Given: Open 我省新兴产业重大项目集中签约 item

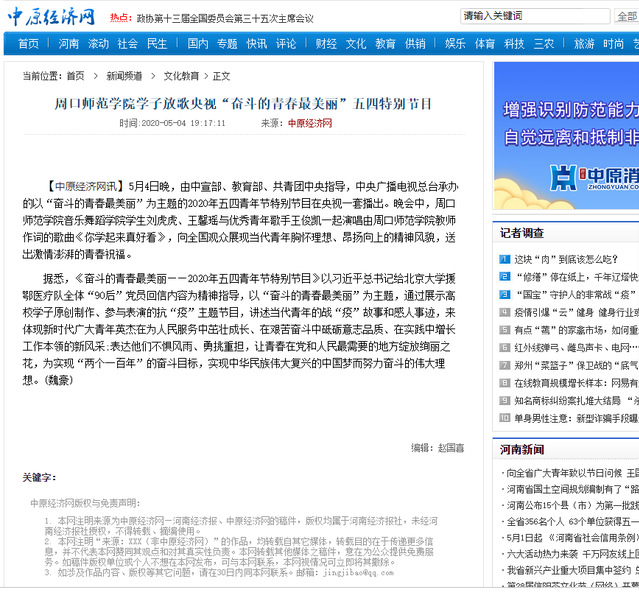Looking at the screenshot, I should coord(573,570).
